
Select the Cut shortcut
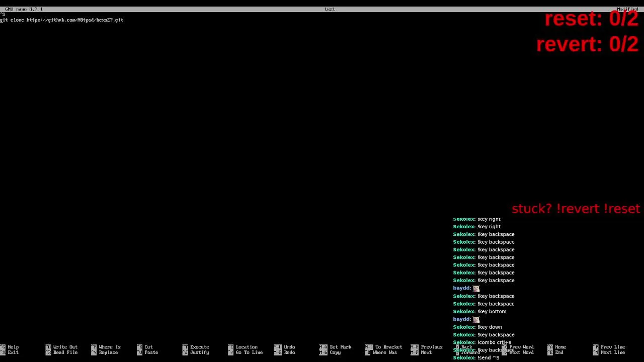click(x=145, y=347)
